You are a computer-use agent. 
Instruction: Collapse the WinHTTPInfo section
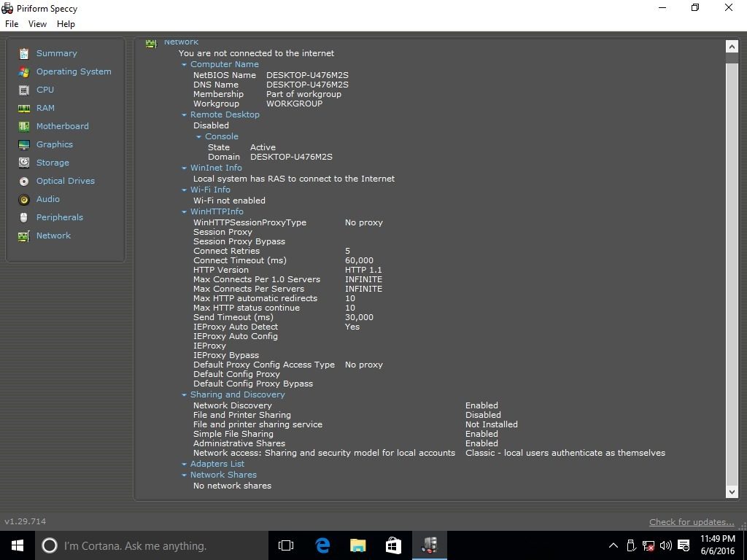tap(185, 212)
